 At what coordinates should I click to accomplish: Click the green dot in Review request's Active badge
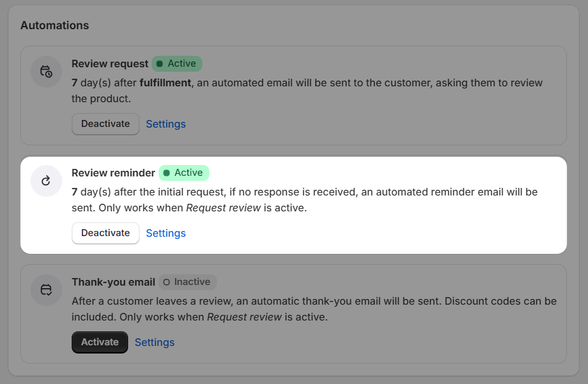160,64
